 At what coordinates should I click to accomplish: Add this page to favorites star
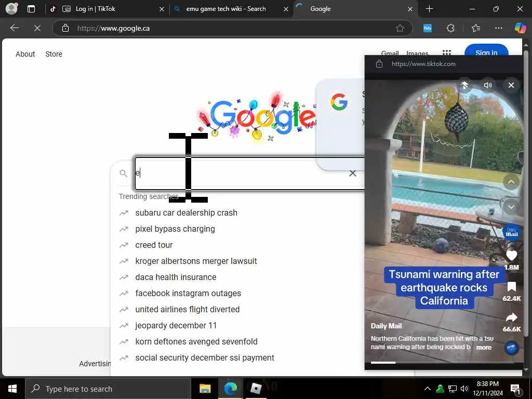coord(400,28)
